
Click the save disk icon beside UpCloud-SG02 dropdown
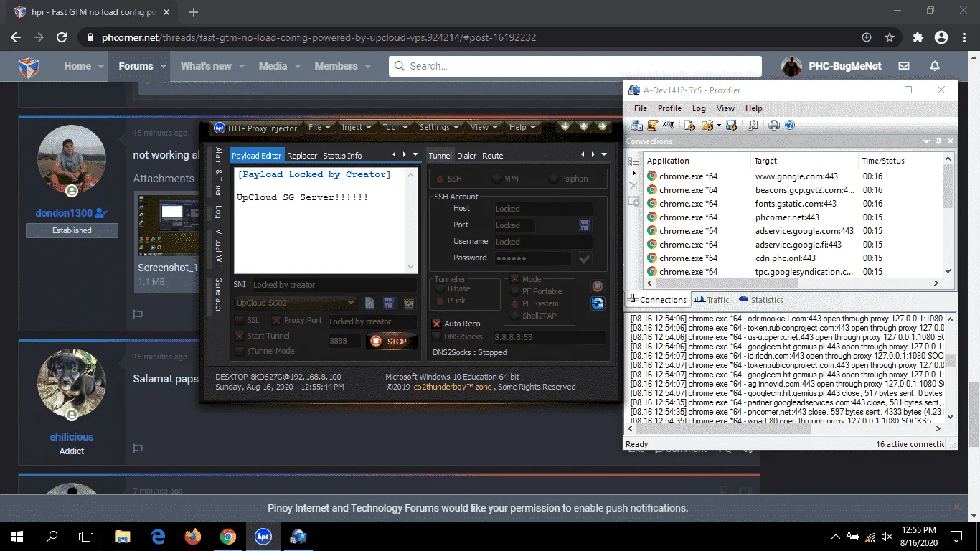[x=389, y=303]
